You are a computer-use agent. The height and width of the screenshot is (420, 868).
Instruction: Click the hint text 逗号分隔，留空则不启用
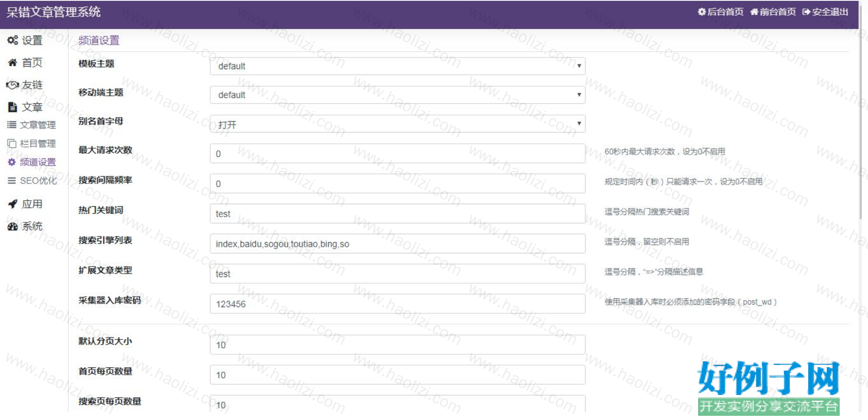coord(646,242)
